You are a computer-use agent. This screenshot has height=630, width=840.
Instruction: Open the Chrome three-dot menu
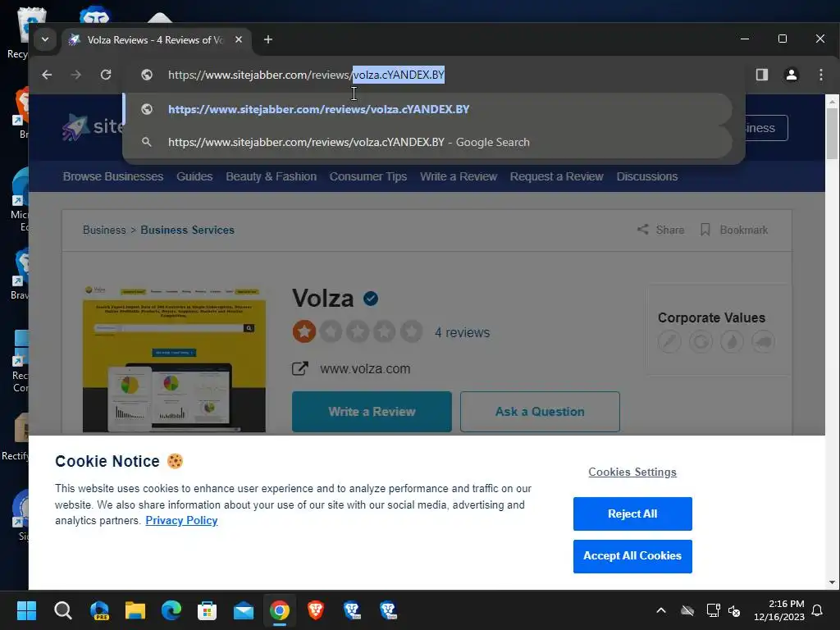pos(820,75)
